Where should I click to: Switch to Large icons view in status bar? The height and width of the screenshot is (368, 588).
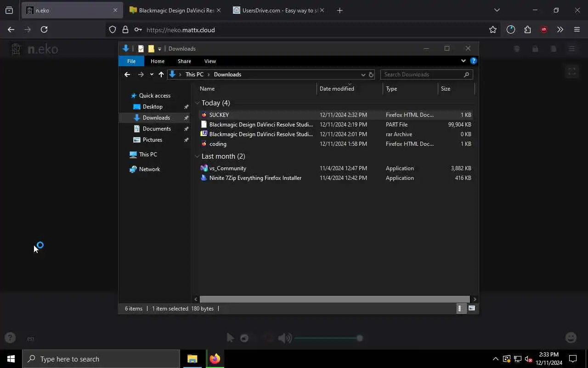tap(472, 309)
